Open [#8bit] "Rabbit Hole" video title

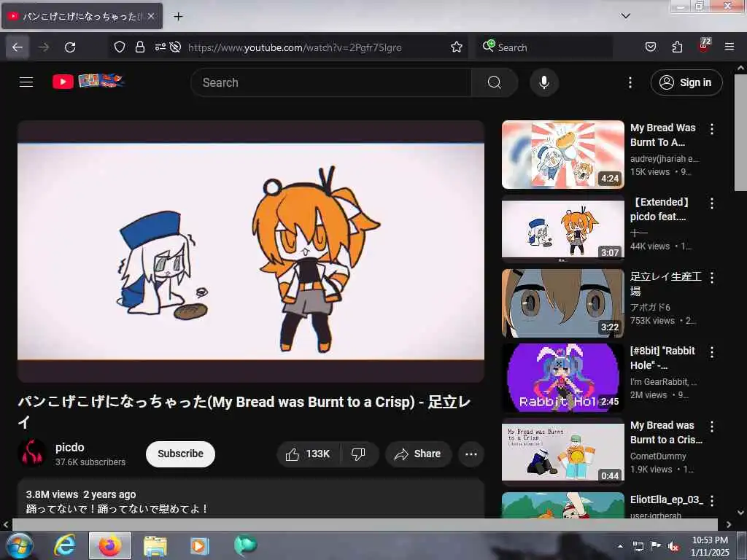coord(662,357)
